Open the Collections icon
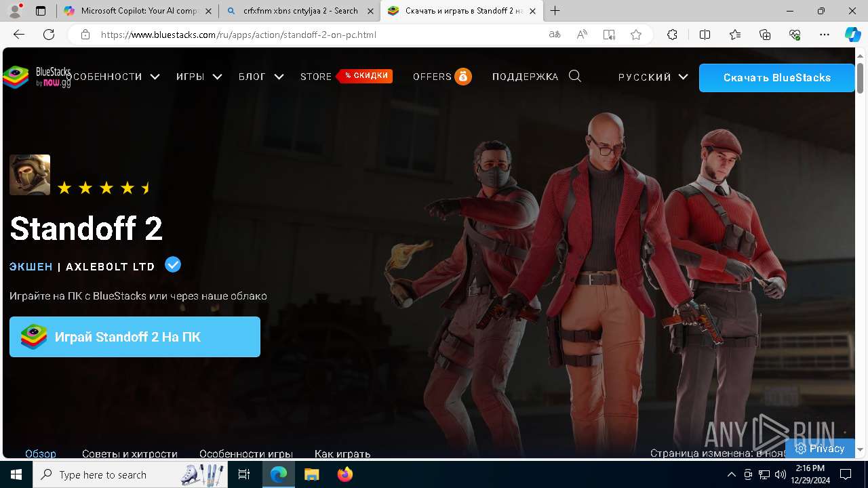868x488 pixels. (x=765, y=35)
